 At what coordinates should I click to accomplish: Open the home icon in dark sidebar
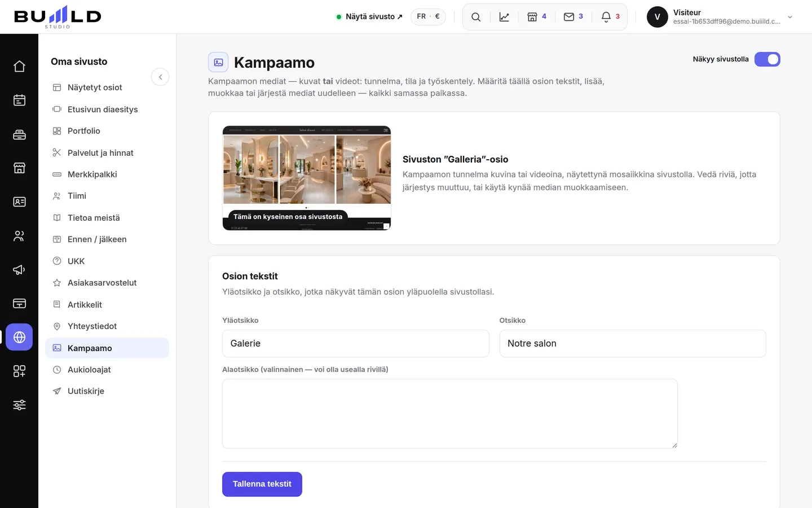coord(19,67)
